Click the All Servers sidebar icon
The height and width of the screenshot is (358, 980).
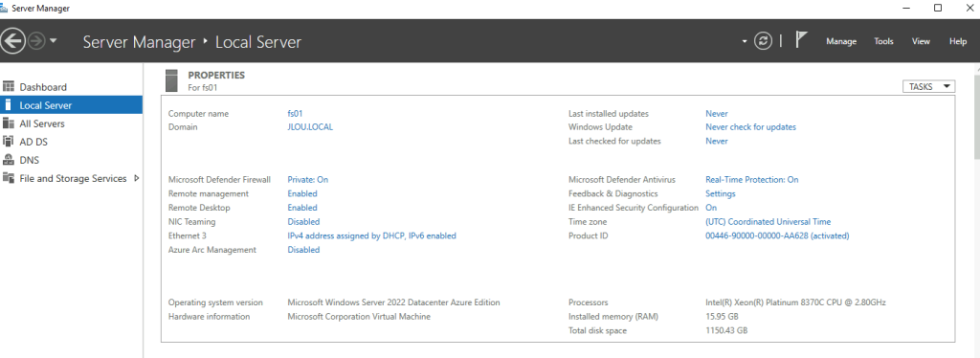[9, 123]
